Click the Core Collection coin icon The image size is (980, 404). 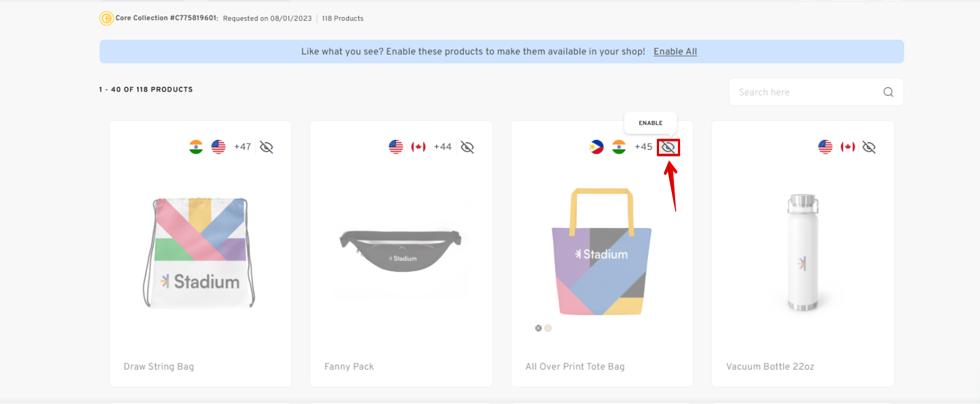point(106,18)
